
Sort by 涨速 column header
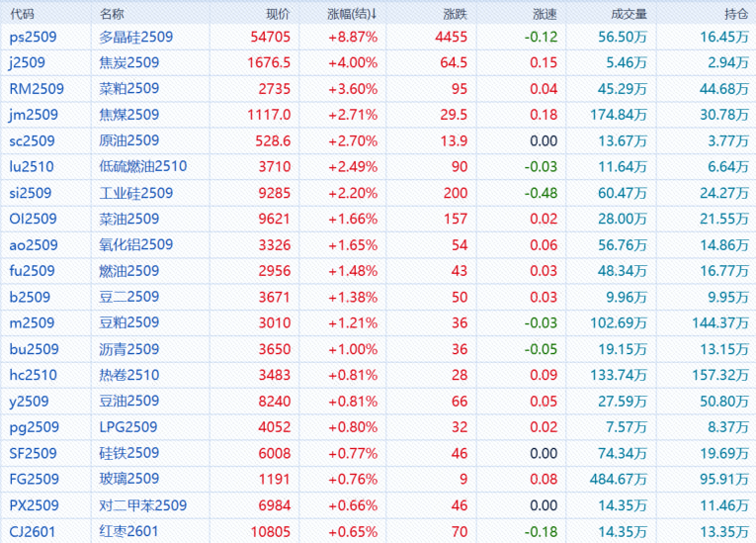(x=545, y=15)
